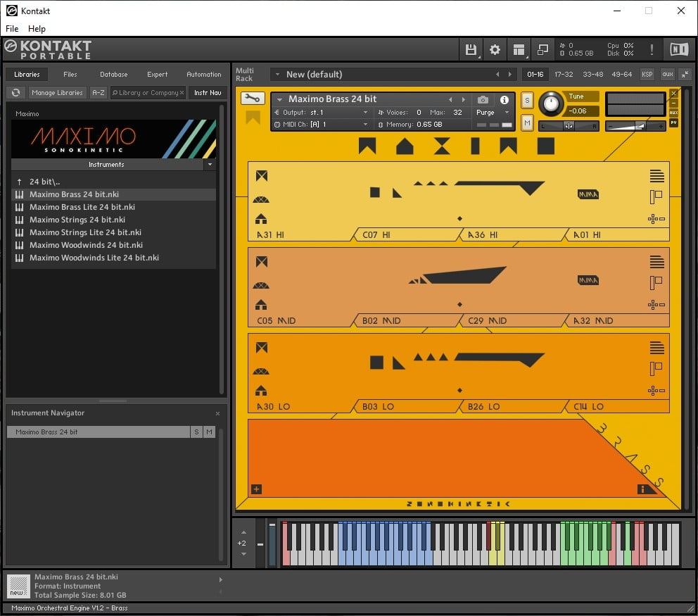Viewport: 698px width, 616px height.
Task: Close the Instrument Navigator pane
Action: tap(217, 413)
